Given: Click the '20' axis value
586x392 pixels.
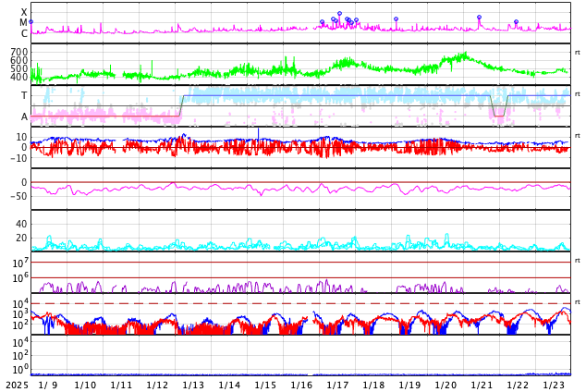Looking at the screenshot, I should tap(21, 238).
